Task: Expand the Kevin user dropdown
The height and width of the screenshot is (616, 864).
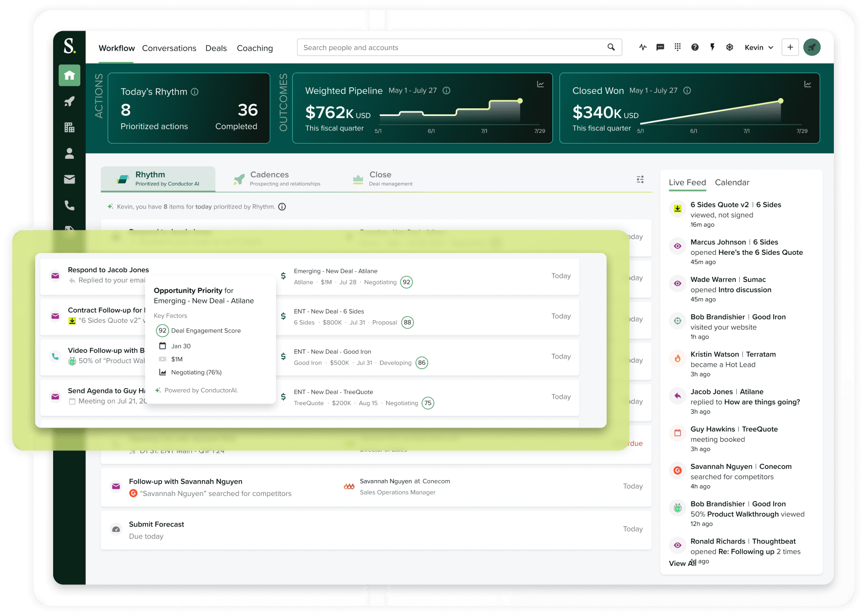Action: click(x=759, y=48)
